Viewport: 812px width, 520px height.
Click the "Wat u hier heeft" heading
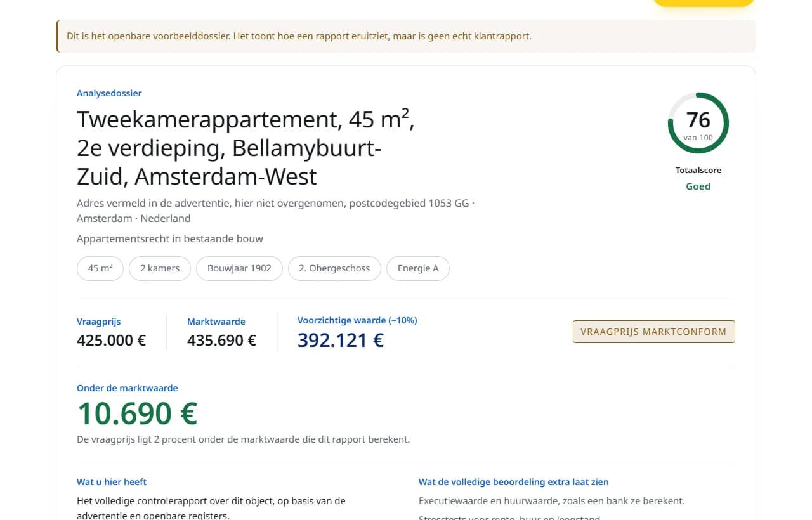point(112,482)
